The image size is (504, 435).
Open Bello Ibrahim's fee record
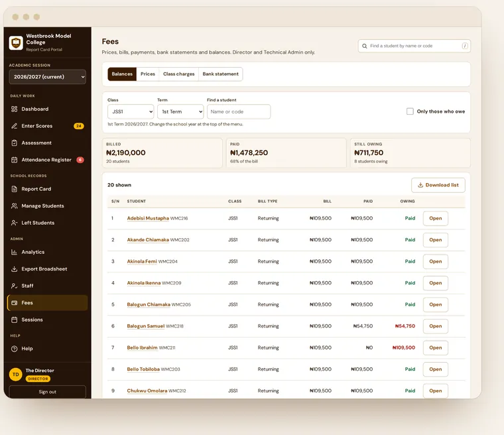pyautogui.click(x=436, y=347)
